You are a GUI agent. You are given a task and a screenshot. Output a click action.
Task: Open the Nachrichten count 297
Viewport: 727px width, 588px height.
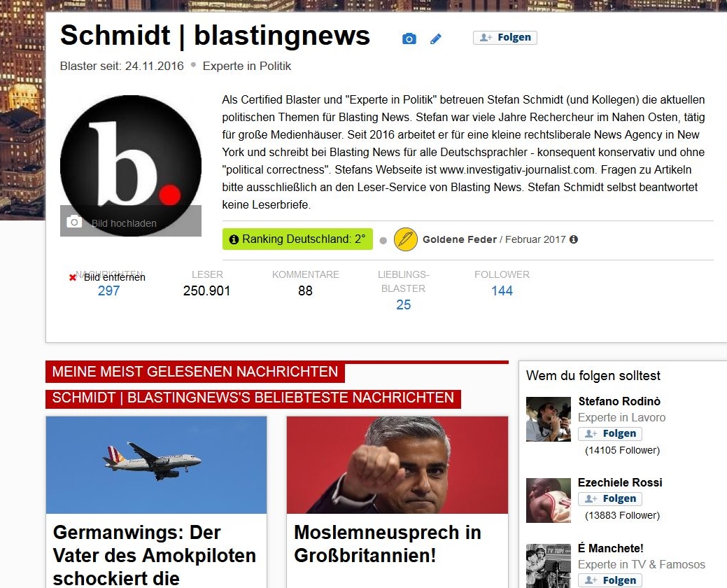coord(108,291)
